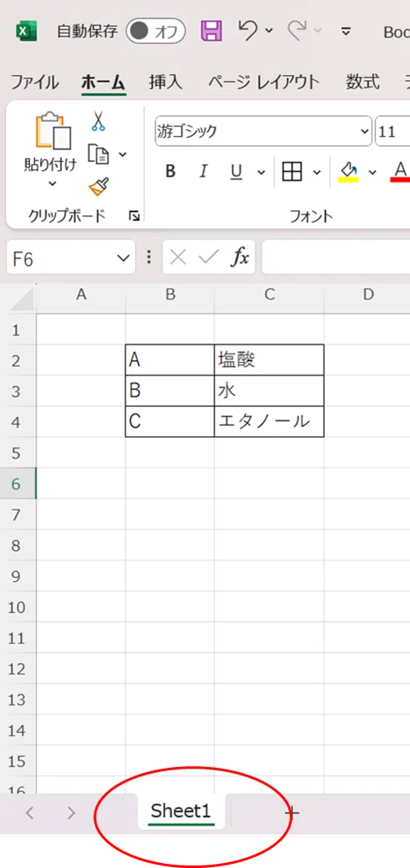This screenshot has height=868, width=410.
Task: Toggle Italic formatting
Action: 203,172
